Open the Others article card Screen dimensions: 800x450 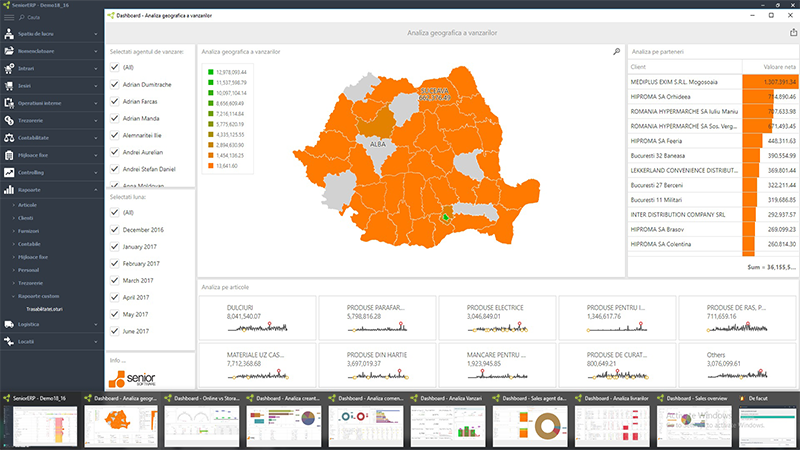(x=737, y=365)
